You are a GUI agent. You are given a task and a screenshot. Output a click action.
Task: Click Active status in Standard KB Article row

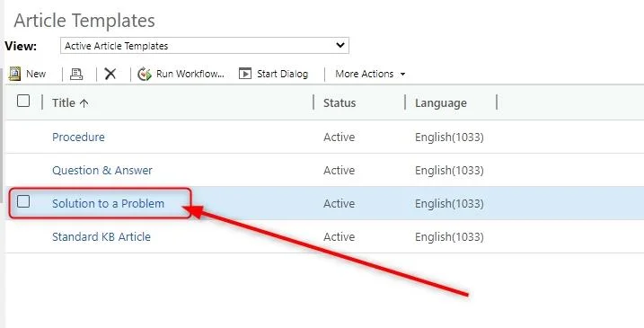[339, 236]
